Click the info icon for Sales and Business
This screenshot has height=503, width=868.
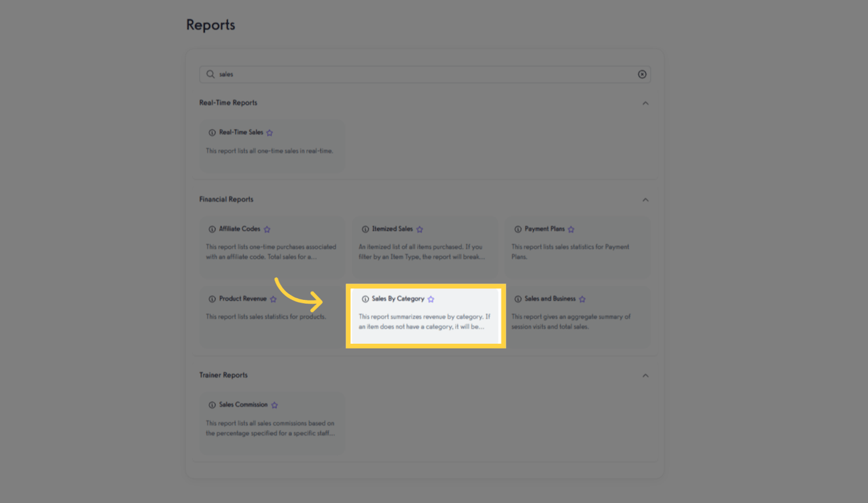(x=518, y=299)
